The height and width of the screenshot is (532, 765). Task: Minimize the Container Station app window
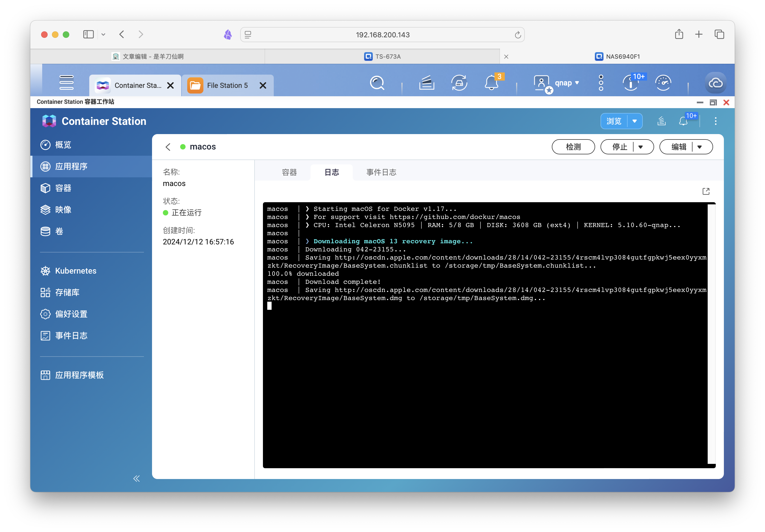click(700, 102)
